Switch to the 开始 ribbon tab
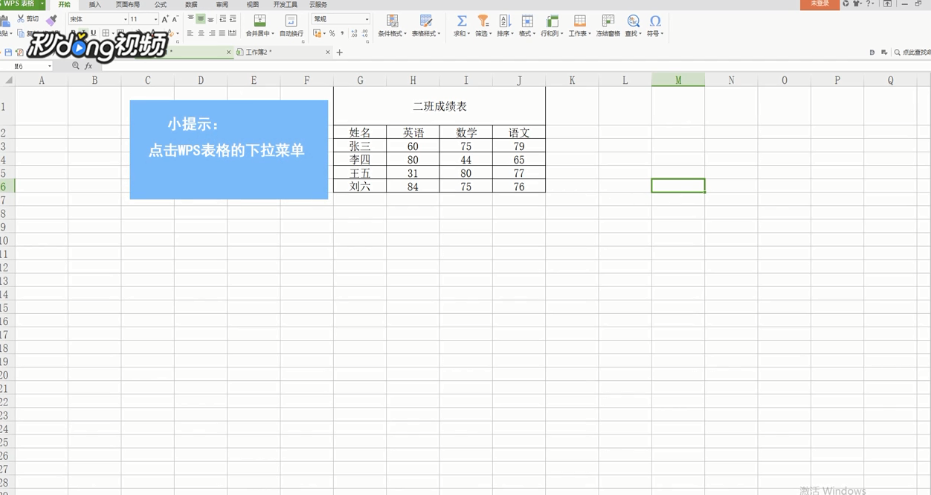Viewport: 931px width, 495px height. point(64,4)
